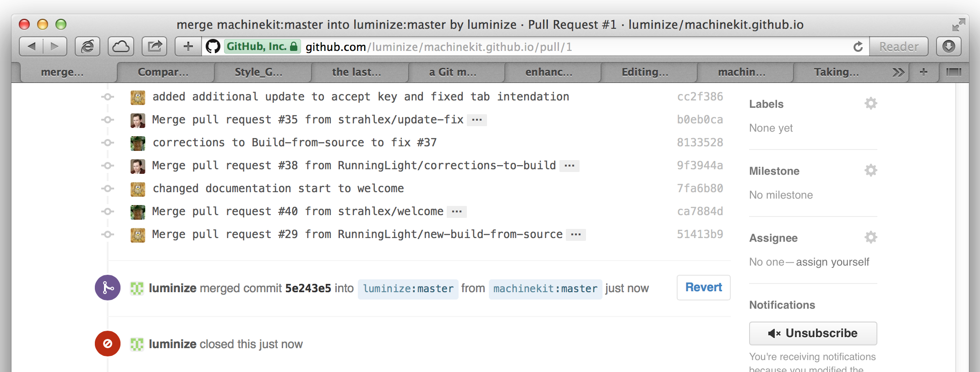Click the Unsubscribe button

pos(813,333)
